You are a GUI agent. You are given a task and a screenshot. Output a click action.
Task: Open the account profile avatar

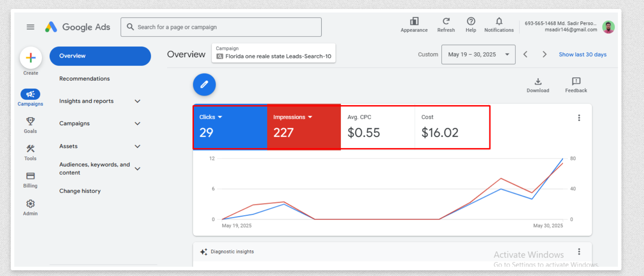coord(608,27)
